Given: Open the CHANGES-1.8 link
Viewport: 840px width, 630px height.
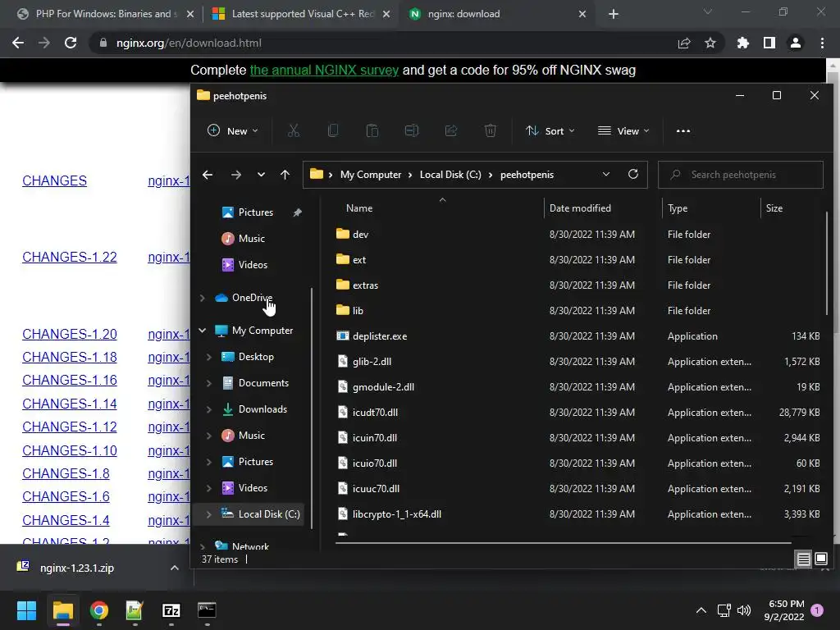Looking at the screenshot, I should pyautogui.click(x=66, y=473).
